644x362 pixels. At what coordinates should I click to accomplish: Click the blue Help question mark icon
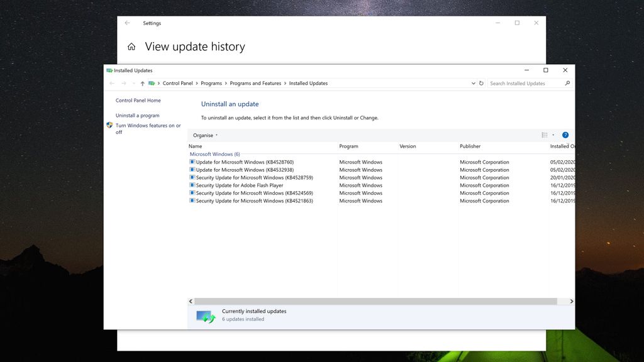coord(565,134)
